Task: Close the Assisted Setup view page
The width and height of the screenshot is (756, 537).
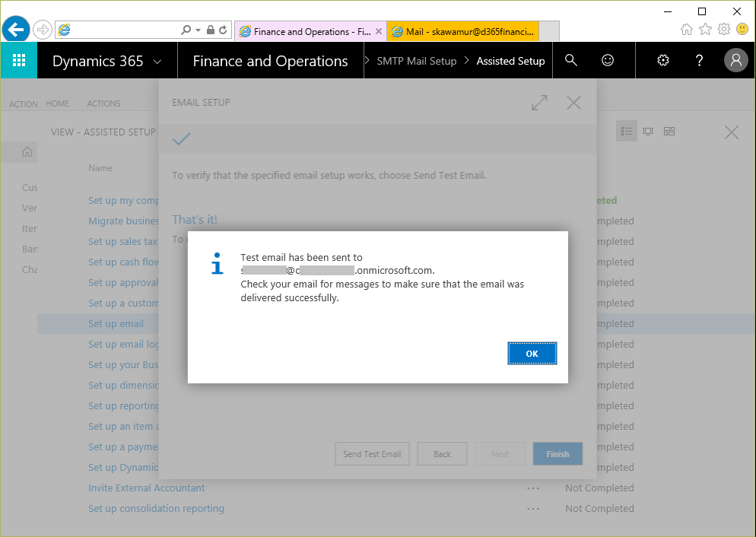Action: tap(732, 132)
